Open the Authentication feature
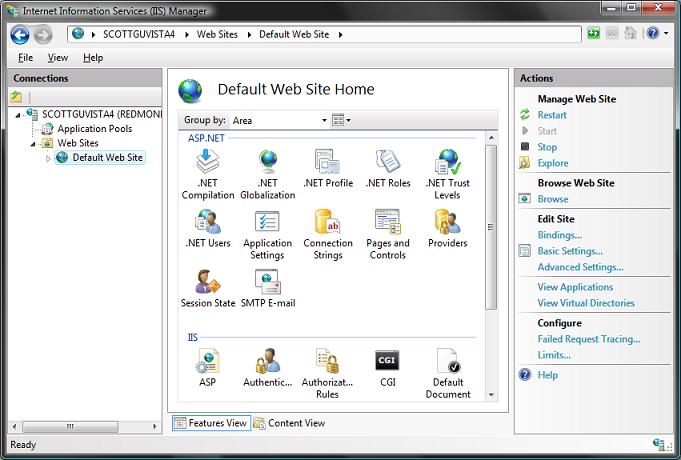The image size is (681, 460). coord(268,367)
